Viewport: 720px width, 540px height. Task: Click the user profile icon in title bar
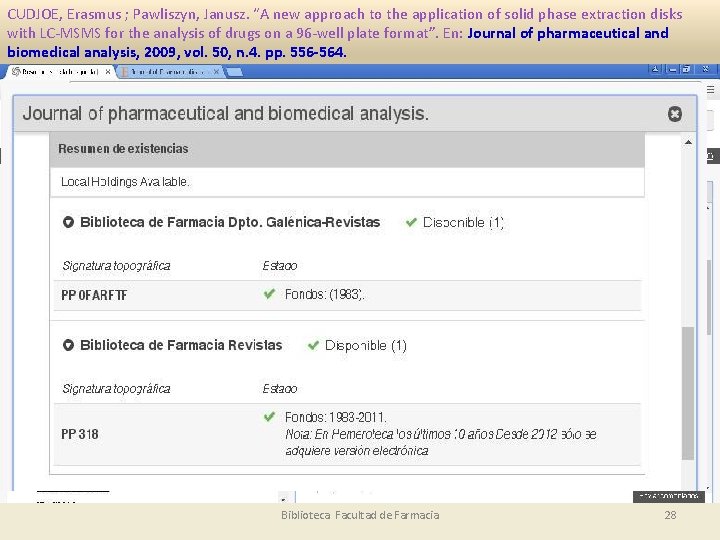pos(655,69)
